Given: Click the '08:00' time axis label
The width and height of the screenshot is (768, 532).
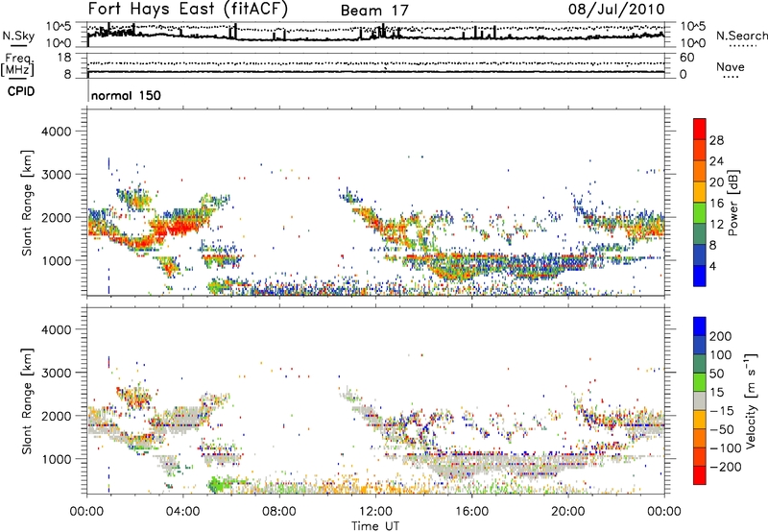Looking at the screenshot, I should pyautogui.click(x=279, y=512).
